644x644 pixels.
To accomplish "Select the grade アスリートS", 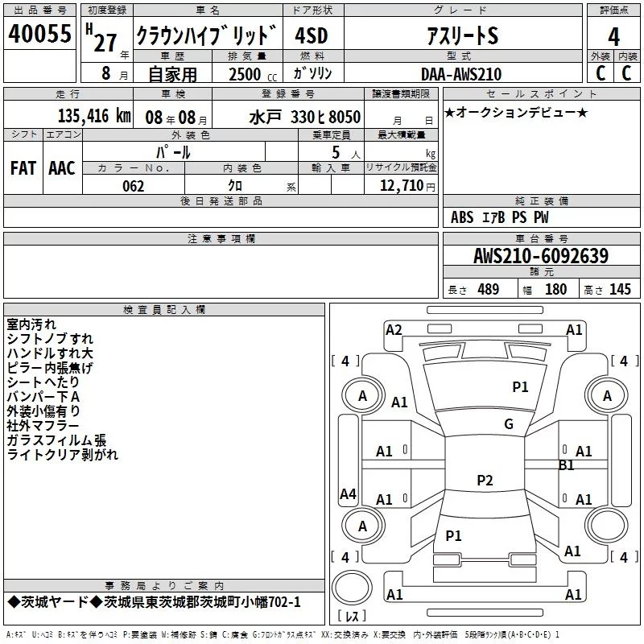I will [x=462, y=35].
